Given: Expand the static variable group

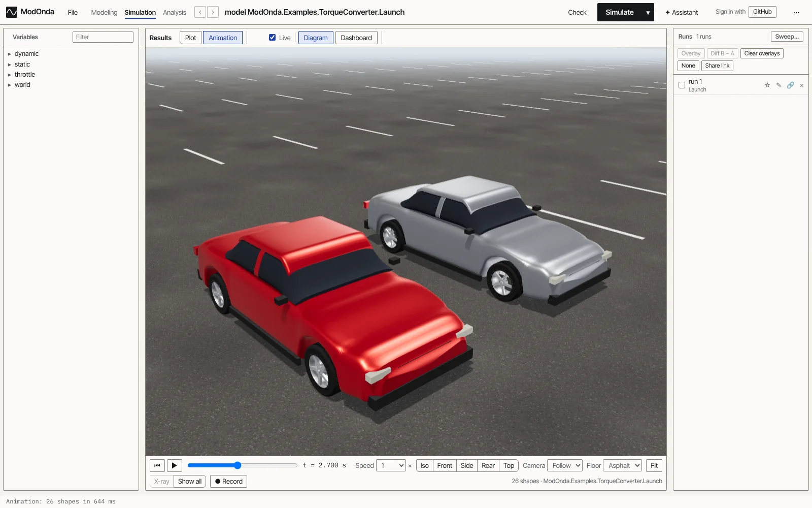Looking at the screenshot, I should (9, 65).
